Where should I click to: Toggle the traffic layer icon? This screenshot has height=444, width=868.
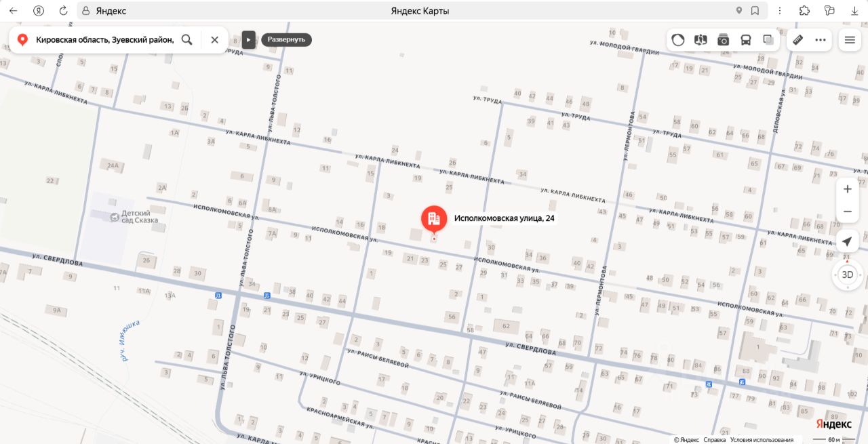click(x=678, y=40)
